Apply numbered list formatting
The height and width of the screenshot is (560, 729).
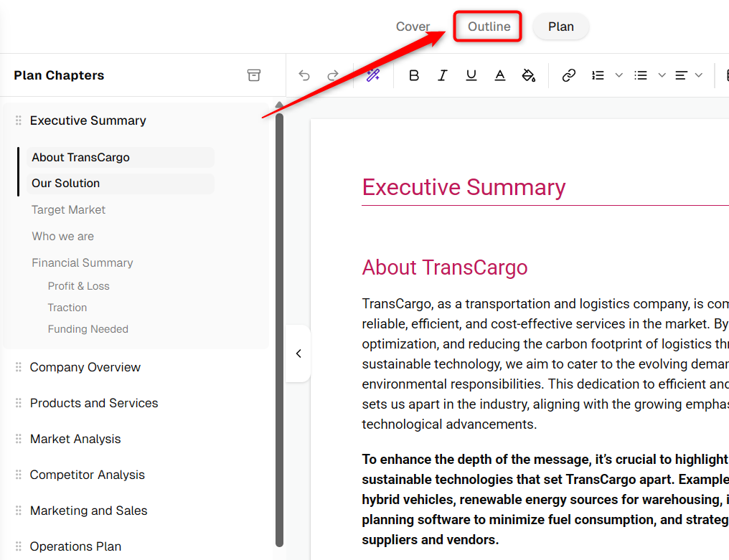[598, 75]
